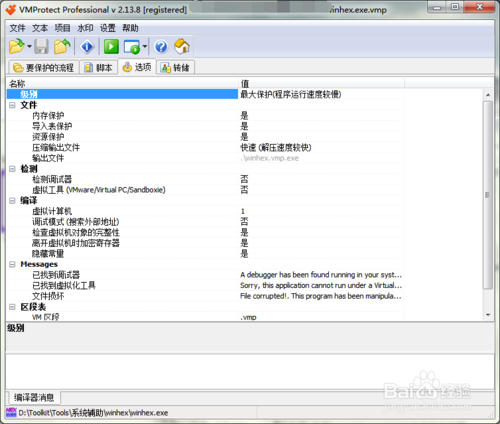Click the 值 column header
500x424 pixels.
point(321,83)
